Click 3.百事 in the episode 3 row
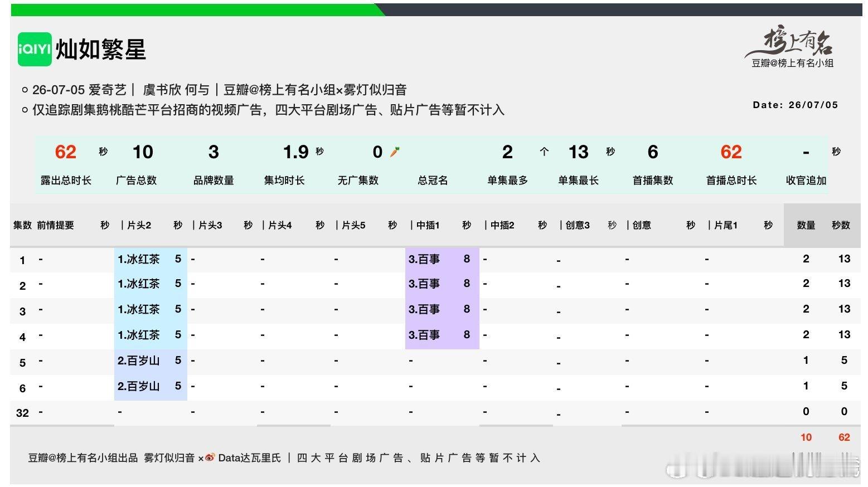The image size is (868, 487). click(424, 309)
